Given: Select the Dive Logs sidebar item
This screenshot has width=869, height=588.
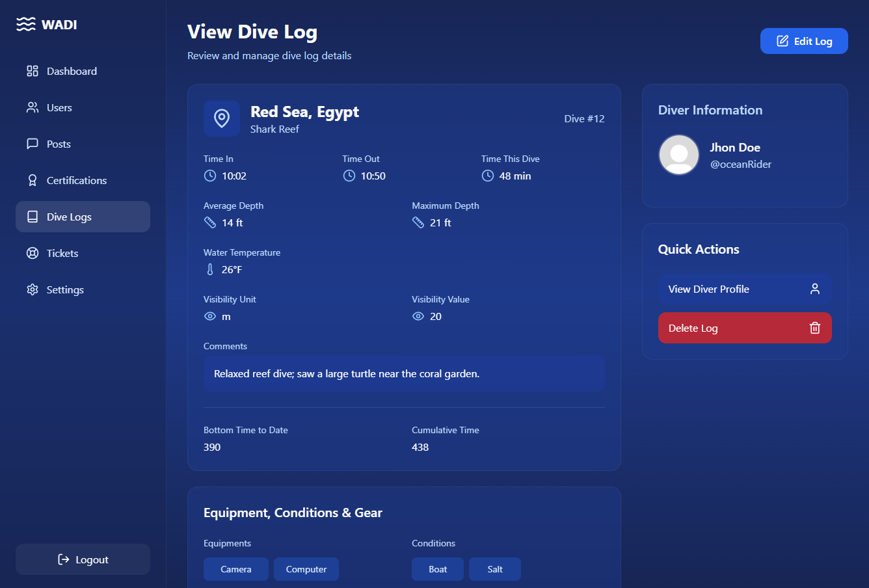Looking at the screenshot, I should pyautogui.click(x=69, y=217).
